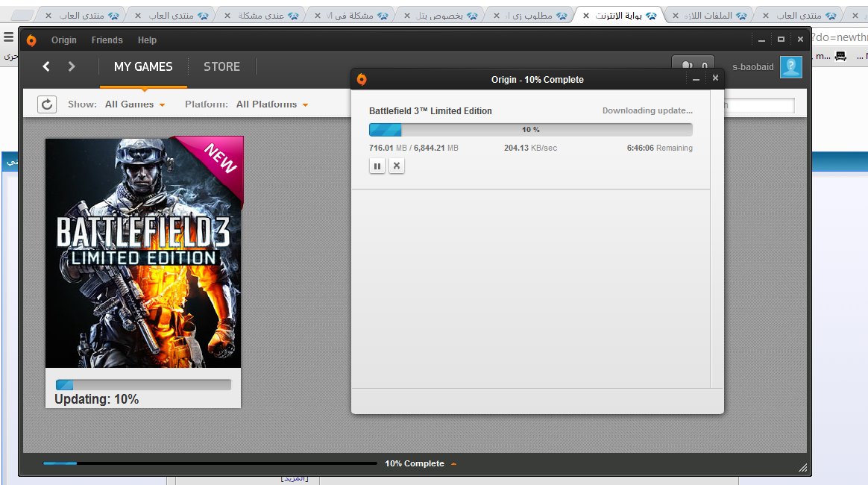
Task: Switch to the بوابة الإنترنت browser tab
Action: click(x=620, y=16)
